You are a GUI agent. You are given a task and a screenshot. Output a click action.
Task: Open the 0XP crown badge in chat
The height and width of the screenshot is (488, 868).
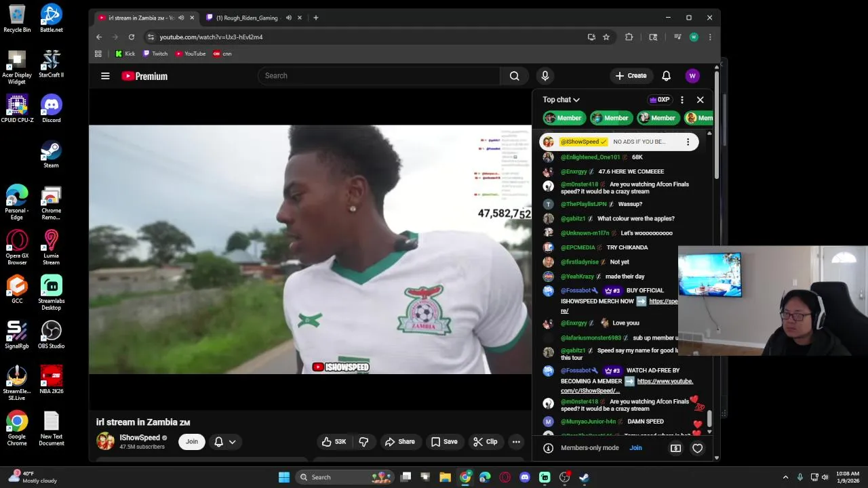coord(659,100)
